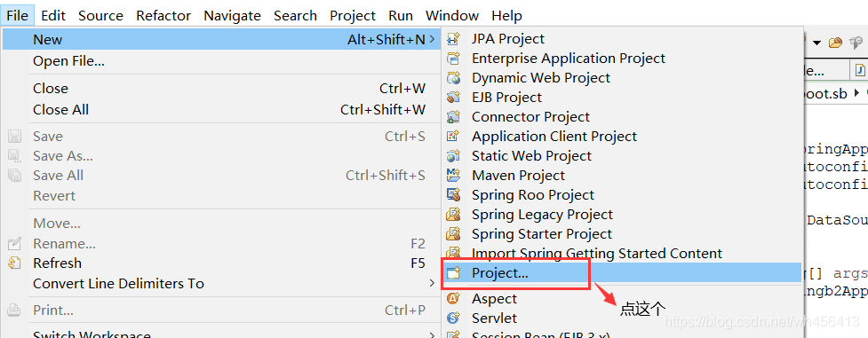Click the Application Client Project icon
The image size is (868, 338).
453,136
